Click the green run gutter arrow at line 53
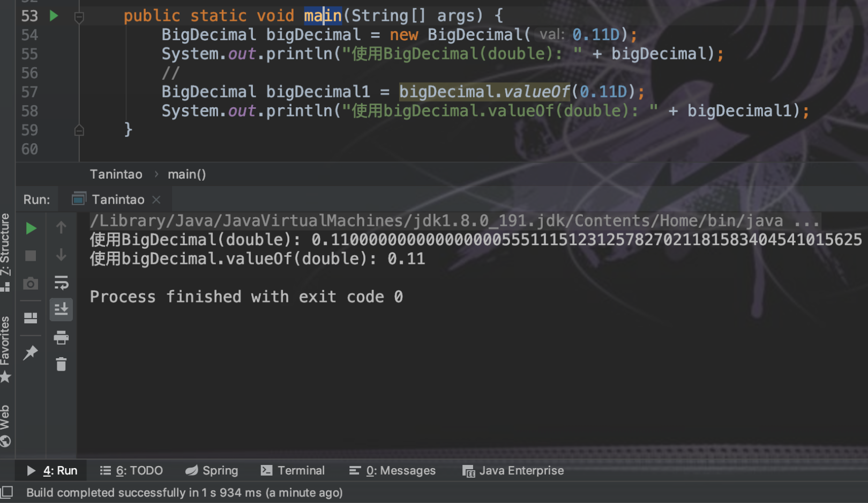This screenshot has width=868, height=503. click(54, 16)
